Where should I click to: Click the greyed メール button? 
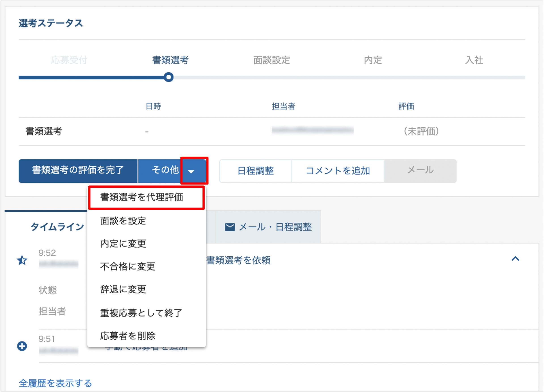(x=420, y=171)
